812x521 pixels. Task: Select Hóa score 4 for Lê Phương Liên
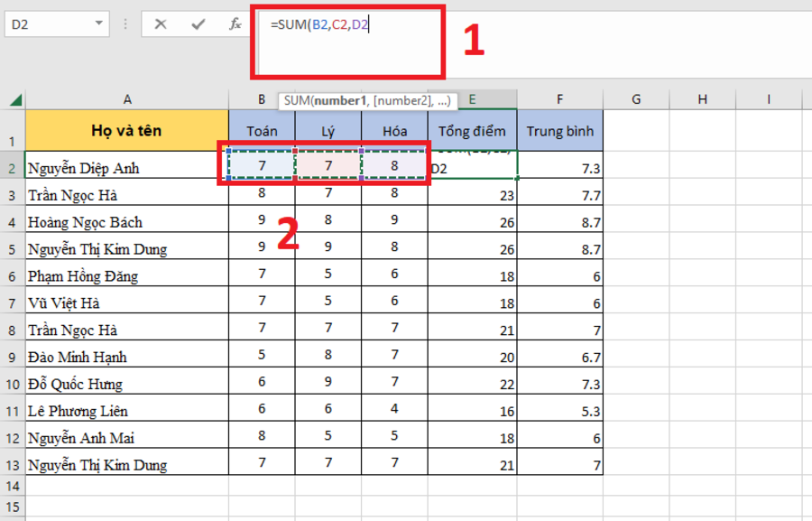tap(394, 407)
